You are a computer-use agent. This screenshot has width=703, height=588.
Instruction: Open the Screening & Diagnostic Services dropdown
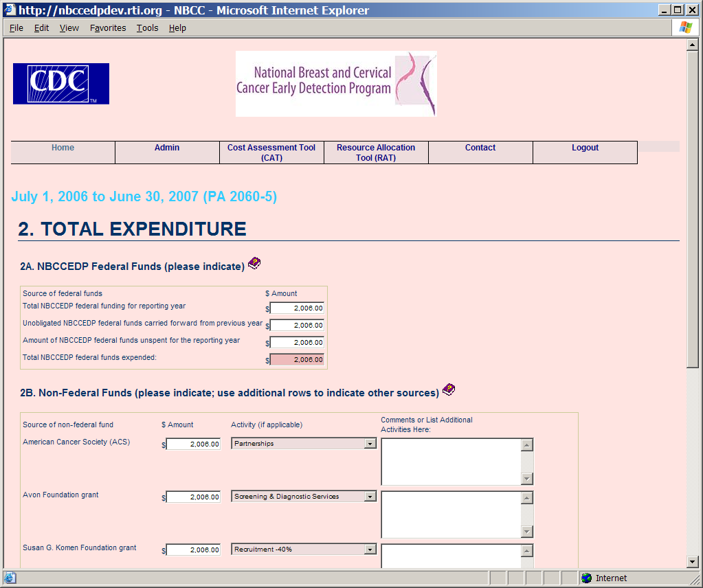tap(370, 497)
